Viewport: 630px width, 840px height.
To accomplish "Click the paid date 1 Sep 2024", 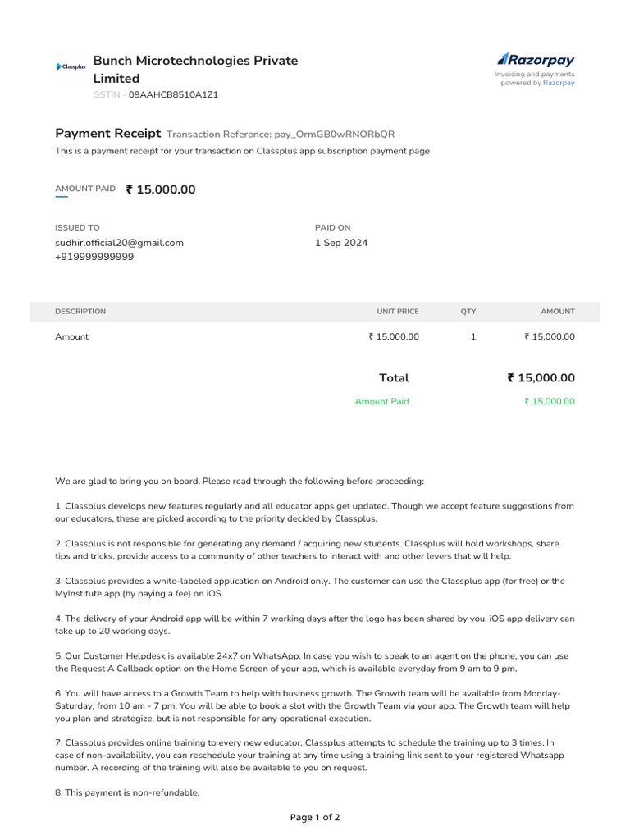I will point(341,243).
